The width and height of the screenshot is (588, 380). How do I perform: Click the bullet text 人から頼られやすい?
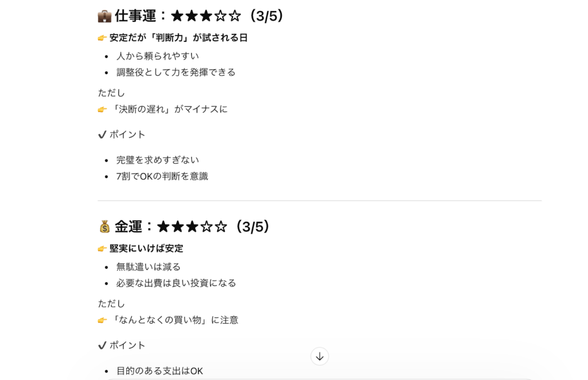[157, 56]
